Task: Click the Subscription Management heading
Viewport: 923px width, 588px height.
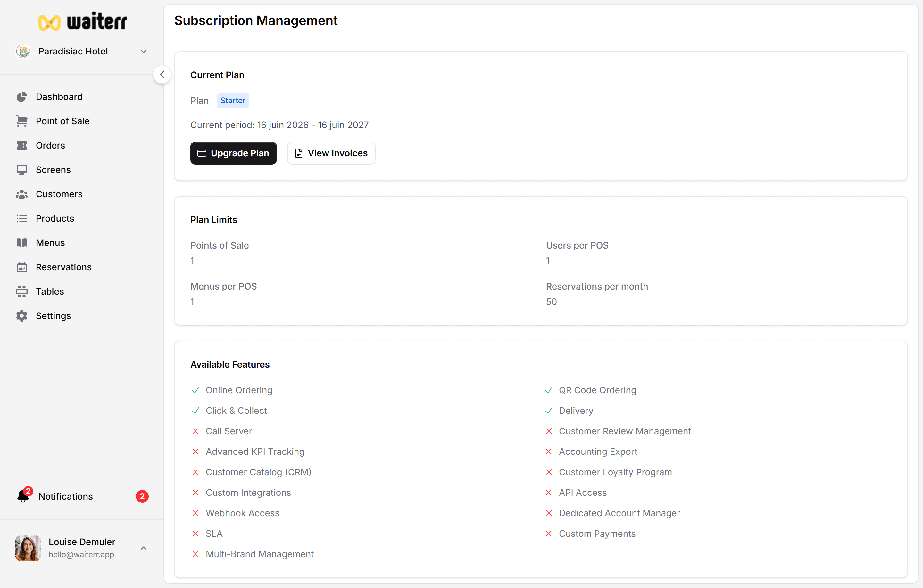Action: pyautogui.click(x=256, y=21)
